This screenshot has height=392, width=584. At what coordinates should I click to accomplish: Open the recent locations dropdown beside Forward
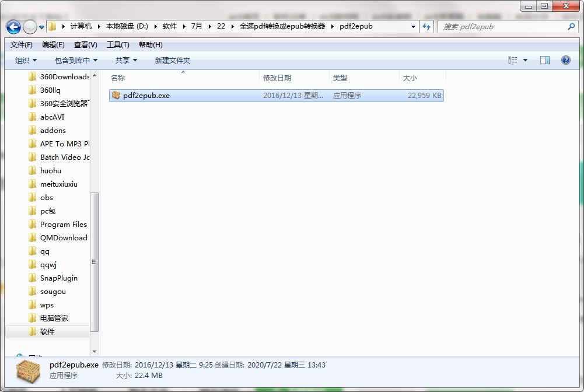(x=42, y=27)
